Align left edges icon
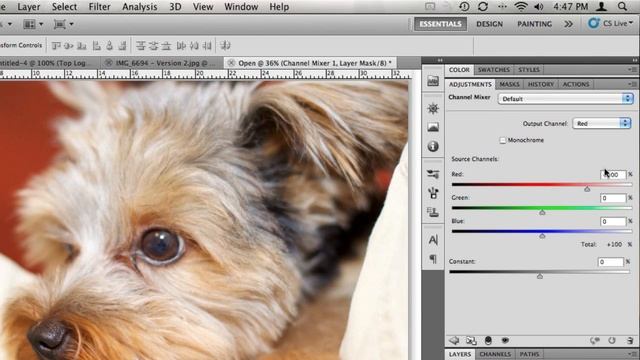640x360 pixels. 97,46
